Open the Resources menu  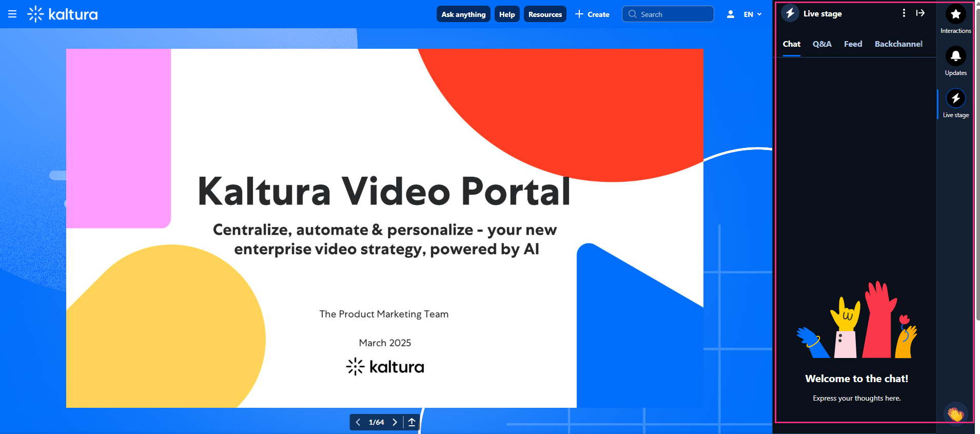tap(545, 14)
